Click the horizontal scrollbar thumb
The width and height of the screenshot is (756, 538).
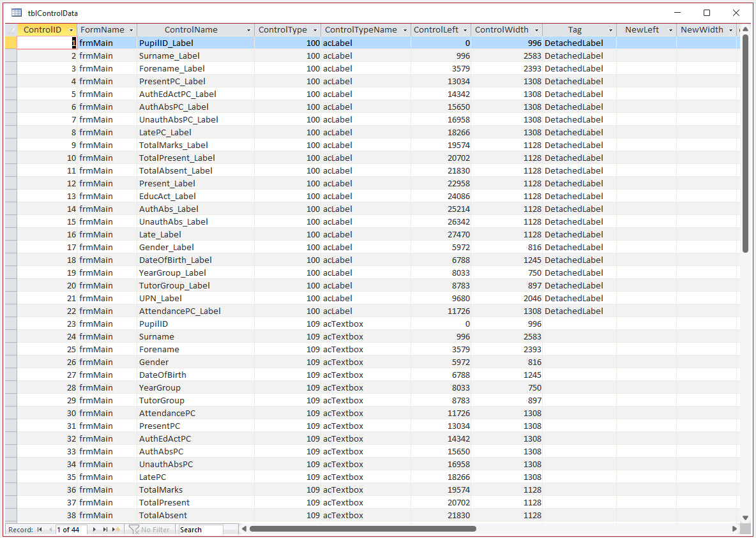tap(363, 529)
